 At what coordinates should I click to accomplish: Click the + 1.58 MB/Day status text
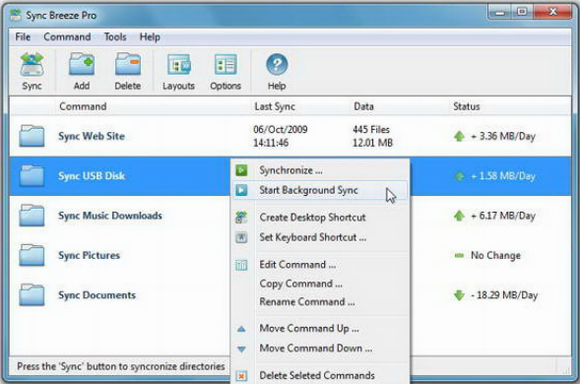pos(503,176)
